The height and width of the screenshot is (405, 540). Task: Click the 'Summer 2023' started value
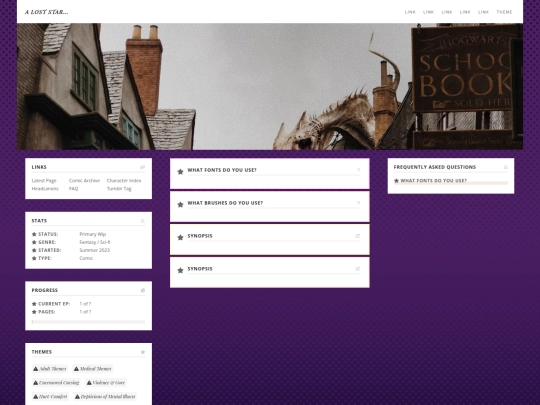[x=95, y=250]
